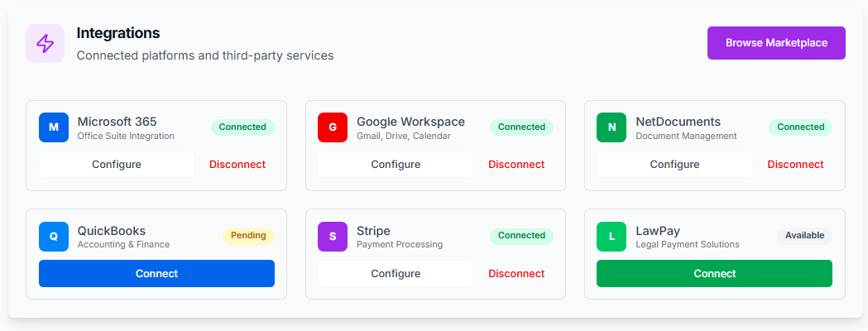Open NetDocuments Configure settings
Viewport: 868px width, 331px height.
[674, 165]
